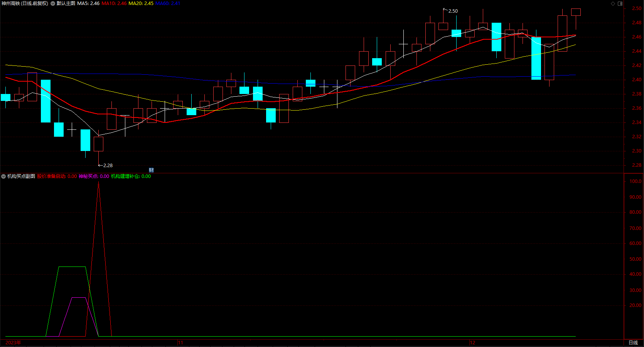Click the MA5: 2.46 indicator value
The width and height of the screenshot is (644, 347).
(x=88, y=3)
